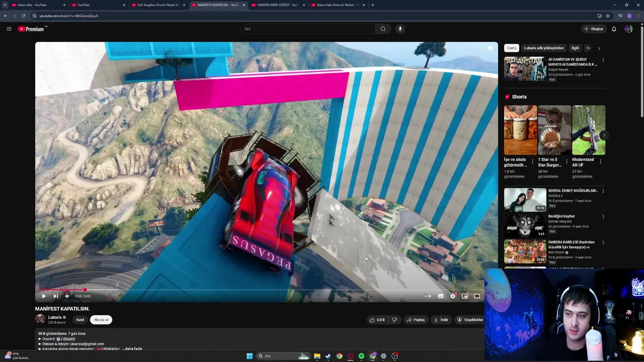This screenshot has width=644, height=362.
Task: Download video using İndir button
Action: pyautogui.click(x=441, y=320)
